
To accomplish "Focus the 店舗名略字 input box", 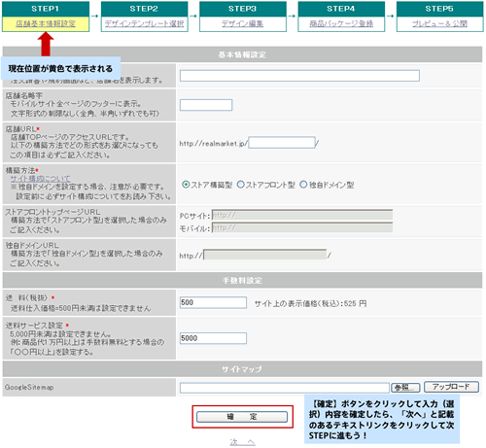I will (206, 105).
